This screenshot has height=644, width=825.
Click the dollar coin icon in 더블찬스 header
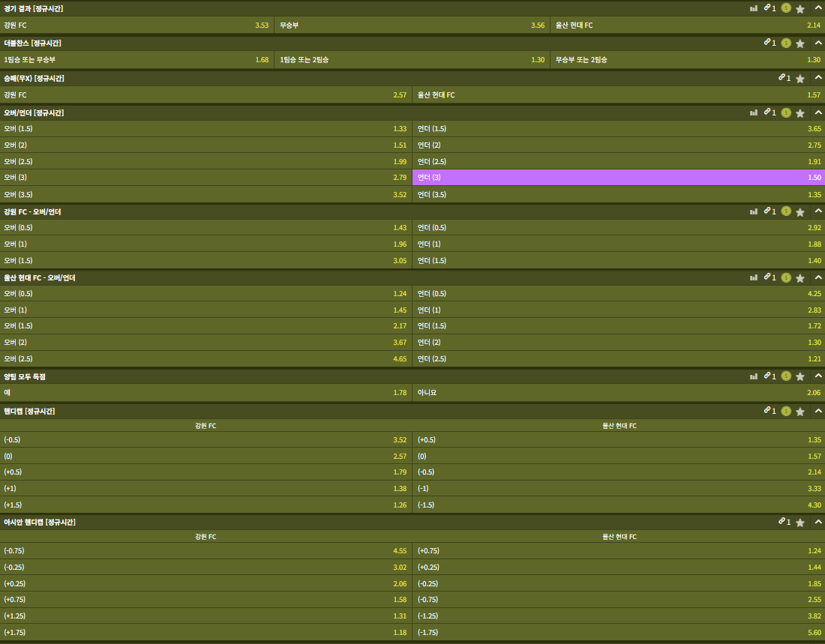click(786, 43)
